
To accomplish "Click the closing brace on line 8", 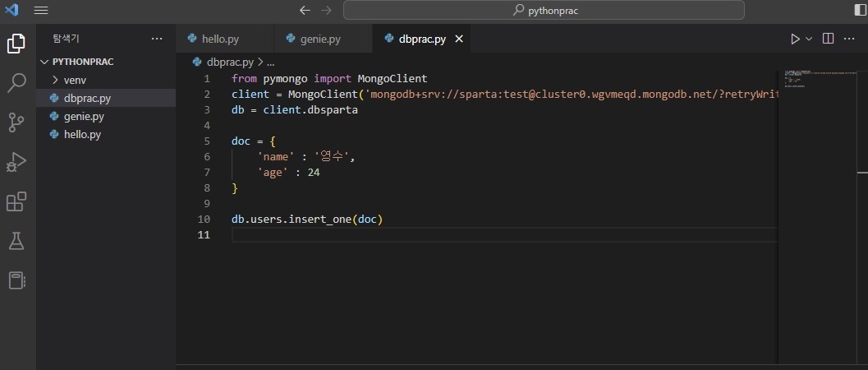I will coord(235,188).
